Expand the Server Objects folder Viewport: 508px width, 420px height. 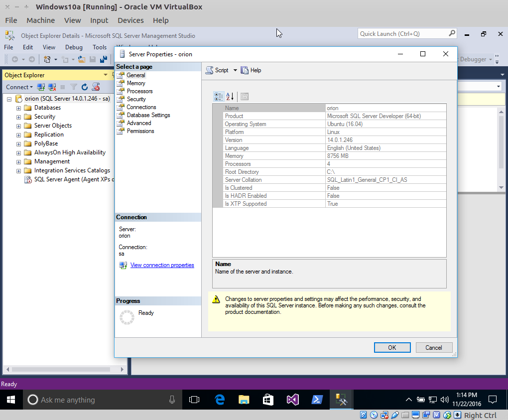click(19, 126)
